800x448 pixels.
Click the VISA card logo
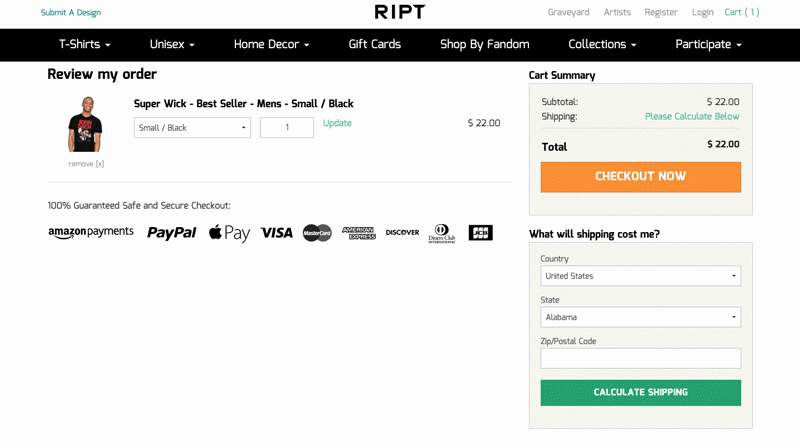click(x=277, y=233)
